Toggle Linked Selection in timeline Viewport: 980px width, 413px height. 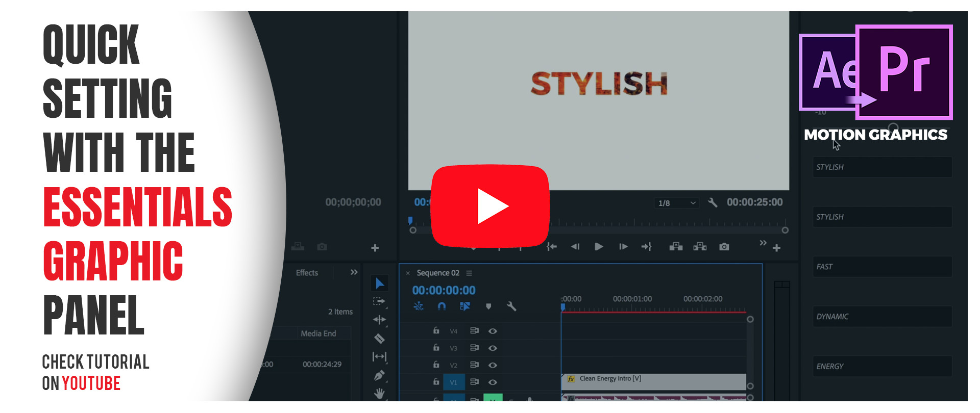(x=464, y=306)
